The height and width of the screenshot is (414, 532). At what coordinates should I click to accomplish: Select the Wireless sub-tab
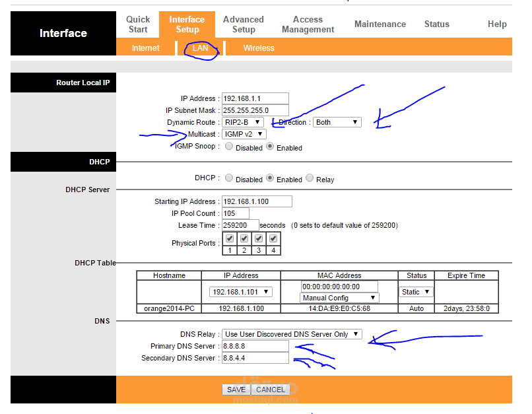[x=259, y=48]
